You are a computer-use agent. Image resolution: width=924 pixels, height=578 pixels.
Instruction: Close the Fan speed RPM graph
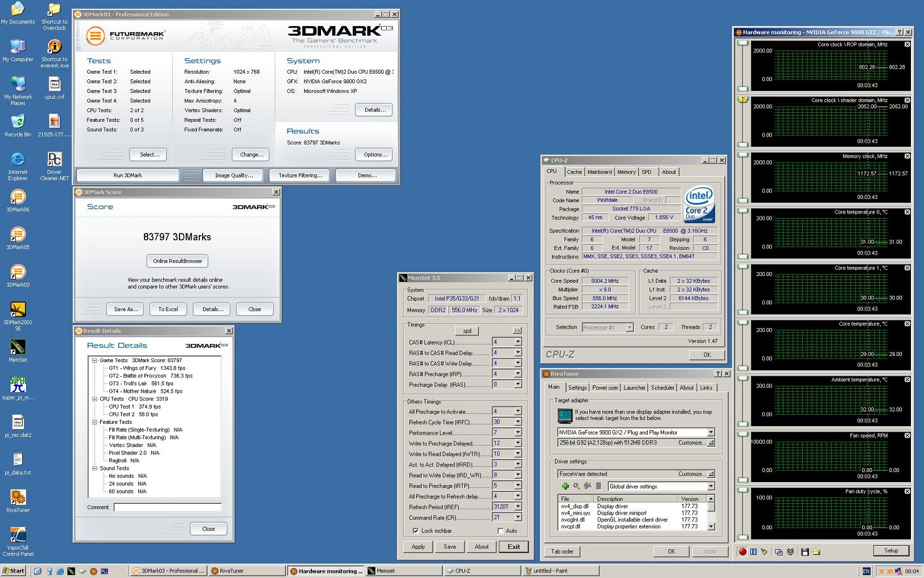[907, 435]
